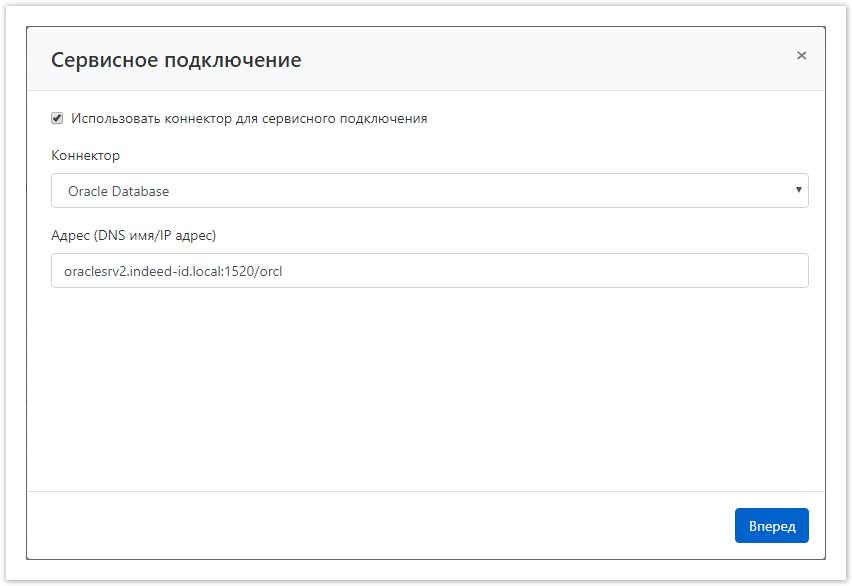This screenshot has height=586, width=852.
Task: Focus the Адрес (DNS имя/IP адрес) input field
Action: [429, 270]
